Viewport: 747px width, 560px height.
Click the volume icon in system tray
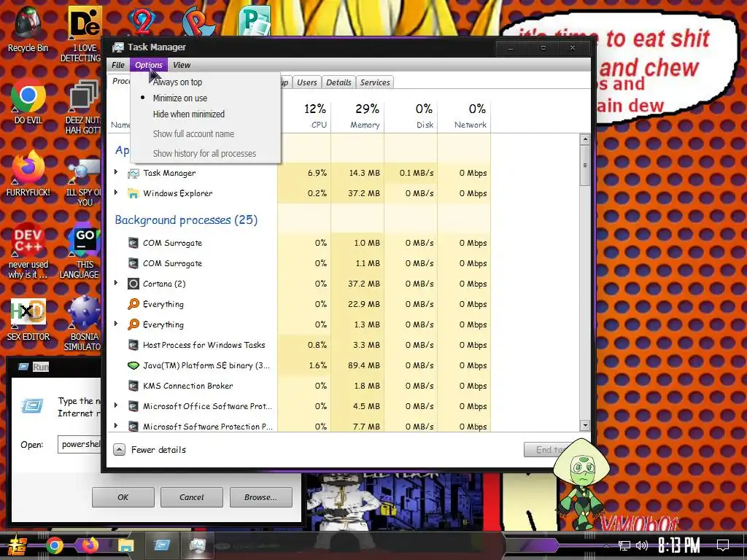[642, 545]
